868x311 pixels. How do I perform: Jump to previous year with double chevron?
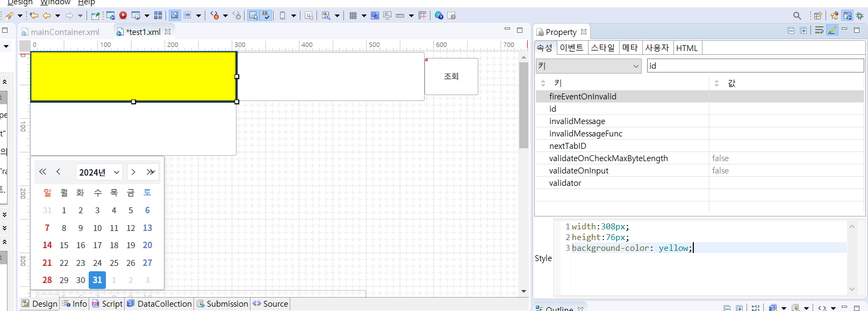point(42,172)
